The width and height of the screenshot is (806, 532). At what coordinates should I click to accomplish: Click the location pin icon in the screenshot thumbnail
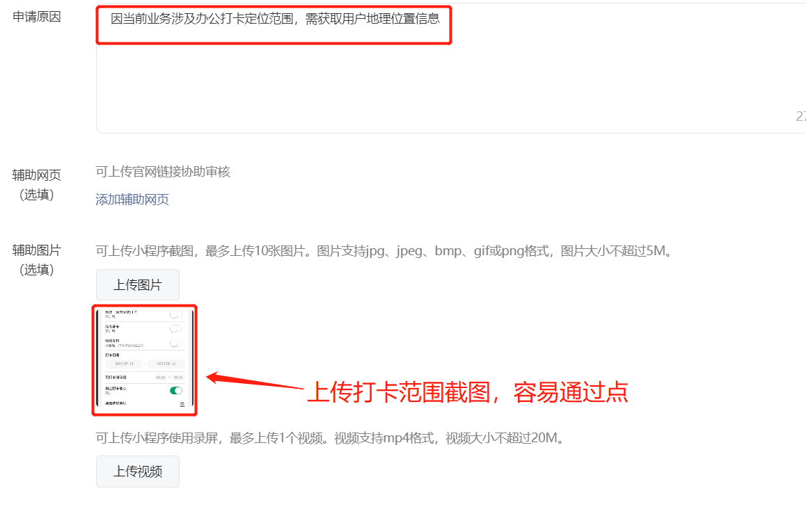click(182, 404)
